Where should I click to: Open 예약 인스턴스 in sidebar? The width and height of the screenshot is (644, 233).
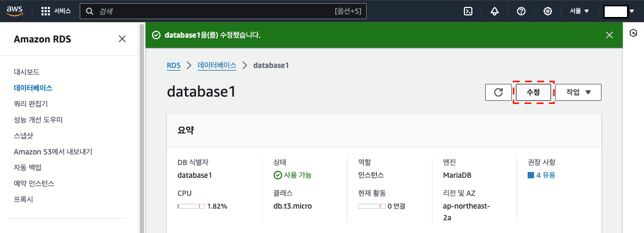click(34, 183)
